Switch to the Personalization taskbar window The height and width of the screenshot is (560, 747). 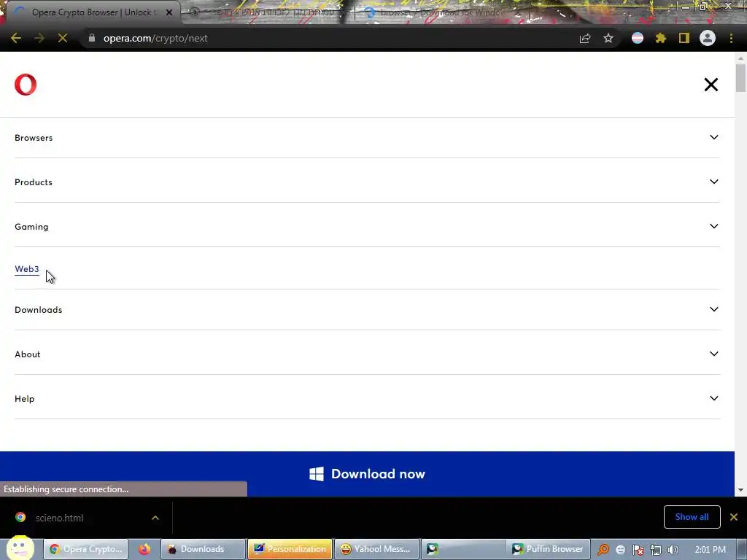click(290, 549)
